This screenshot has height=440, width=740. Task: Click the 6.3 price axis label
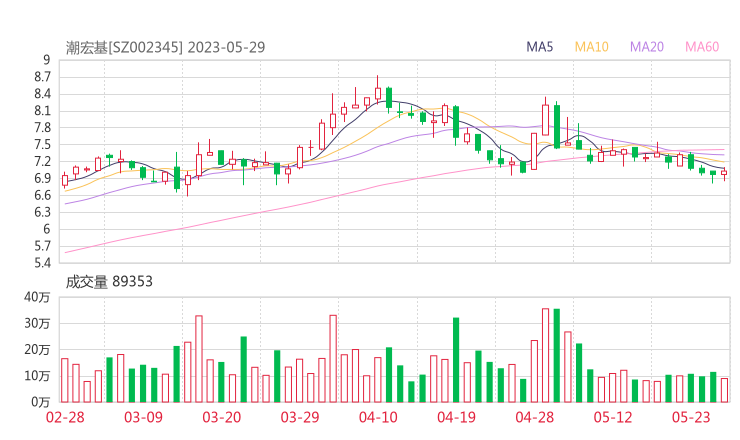coord(42,212)
